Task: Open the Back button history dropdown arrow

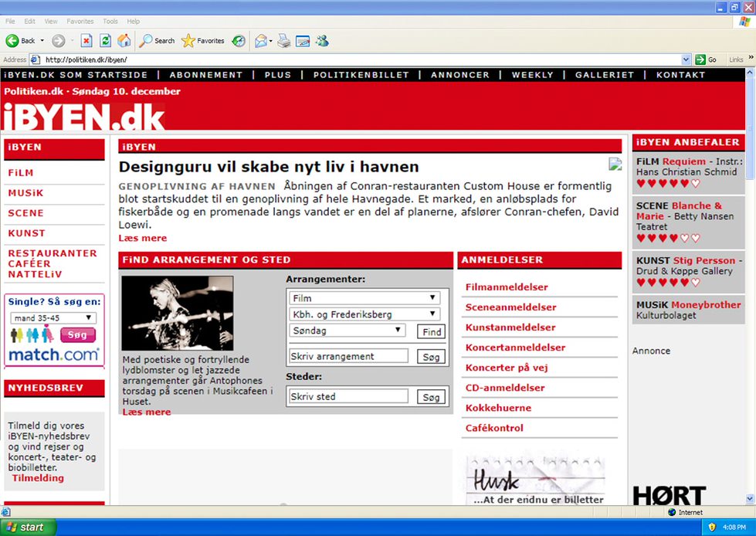Action: pyautogui.click(x=42, y=41)
